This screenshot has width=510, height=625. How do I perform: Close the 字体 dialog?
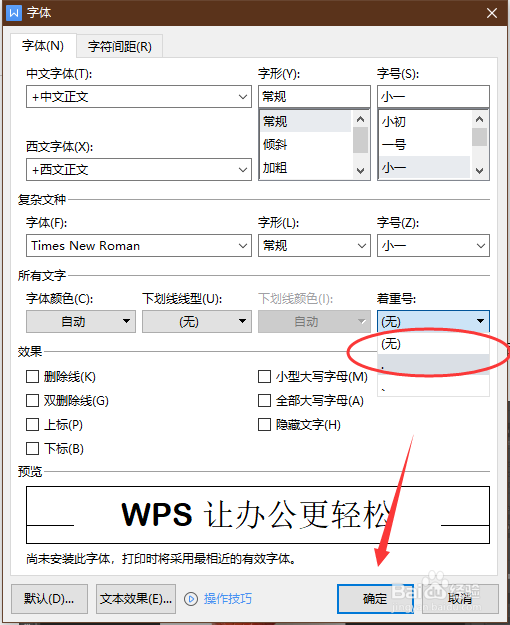click(x=492, y=13)
